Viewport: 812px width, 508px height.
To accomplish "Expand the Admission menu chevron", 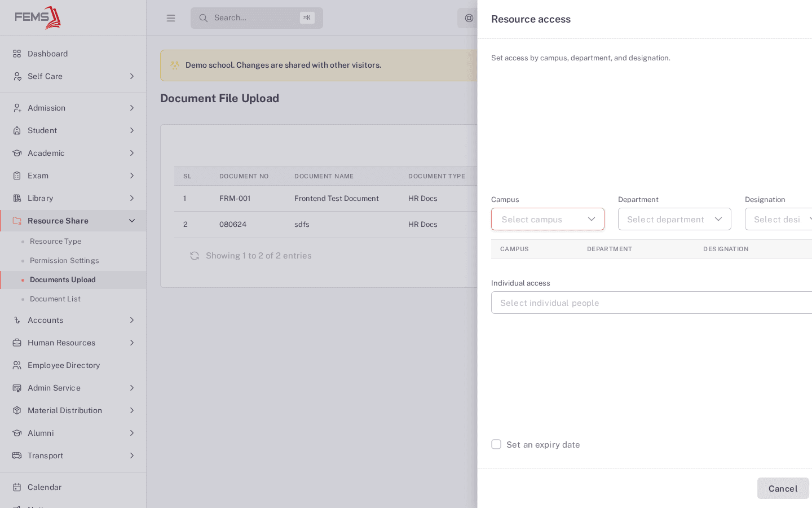I will (x=132, y=108).
